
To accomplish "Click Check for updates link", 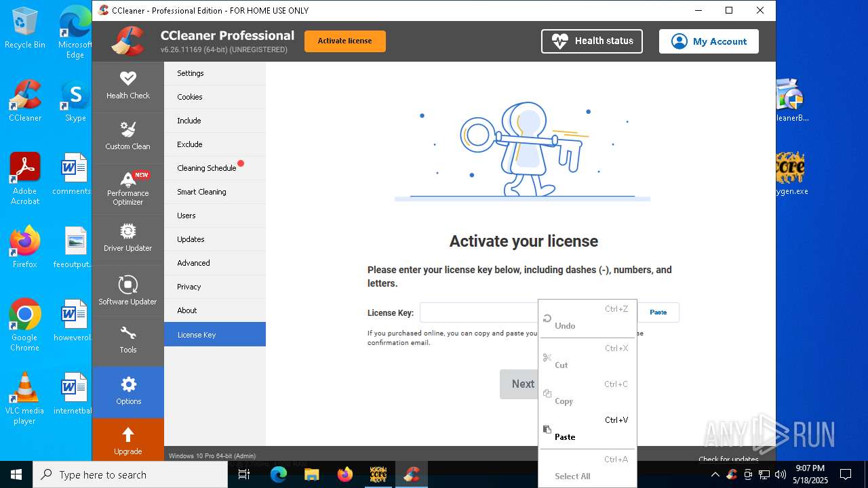I will (x=728, y=459).
